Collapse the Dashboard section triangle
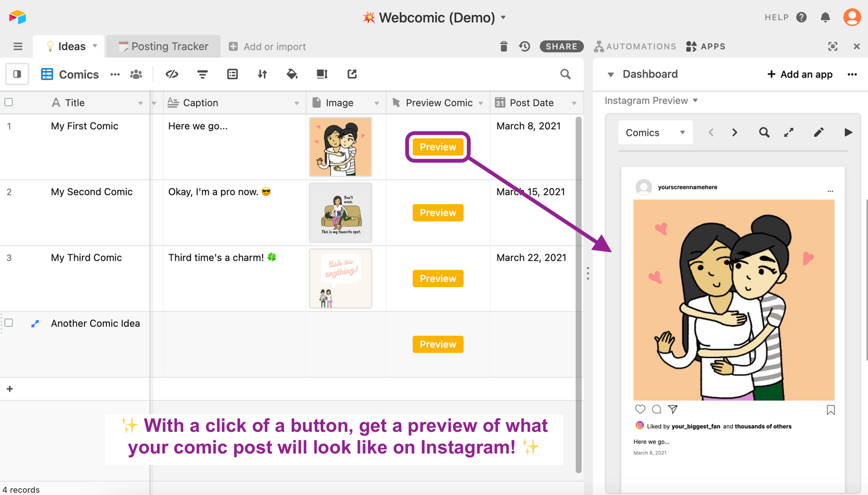The width and height of the screenshot is (868, 495). coord(611,74)
